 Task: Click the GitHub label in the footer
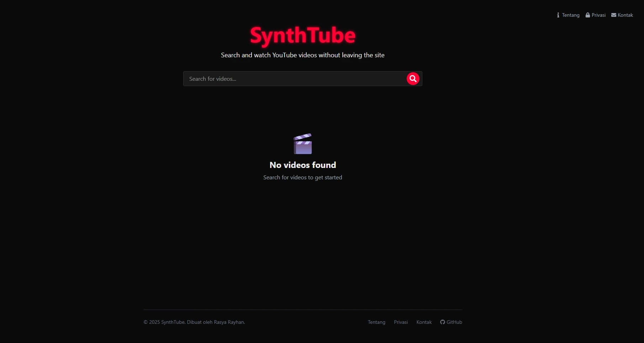click(x=454, y=322)
